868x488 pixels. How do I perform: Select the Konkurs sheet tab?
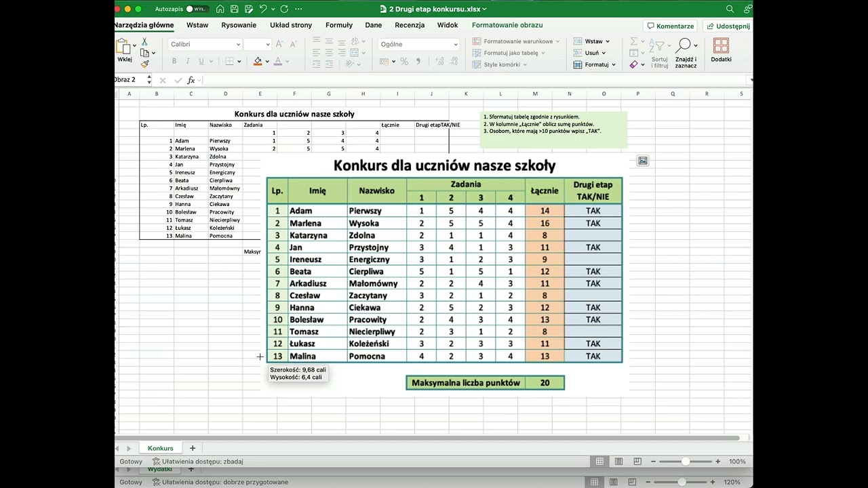[x=161, y=448]
